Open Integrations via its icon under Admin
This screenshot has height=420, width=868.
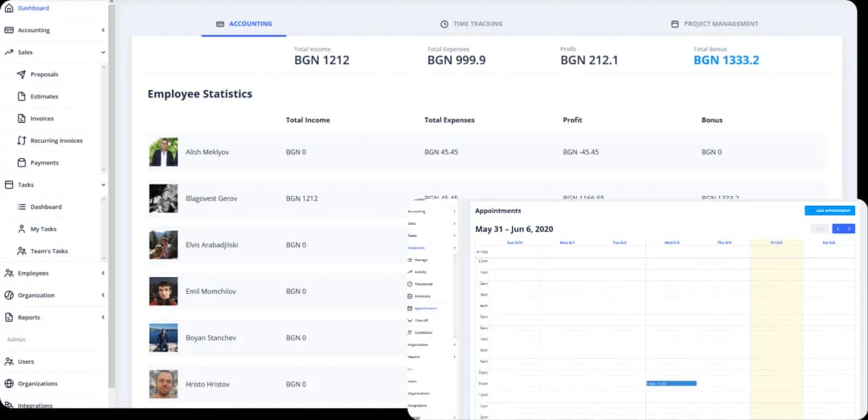click(x=8, y=405)
